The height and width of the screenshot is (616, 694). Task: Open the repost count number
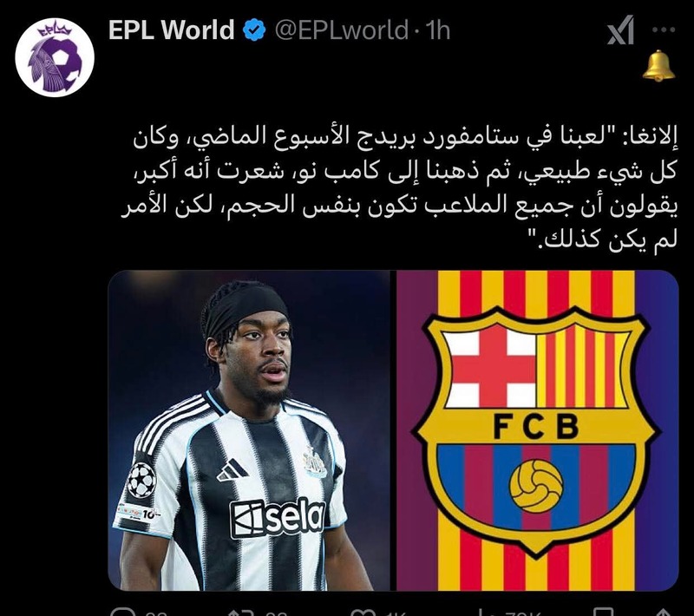point(276,613)
